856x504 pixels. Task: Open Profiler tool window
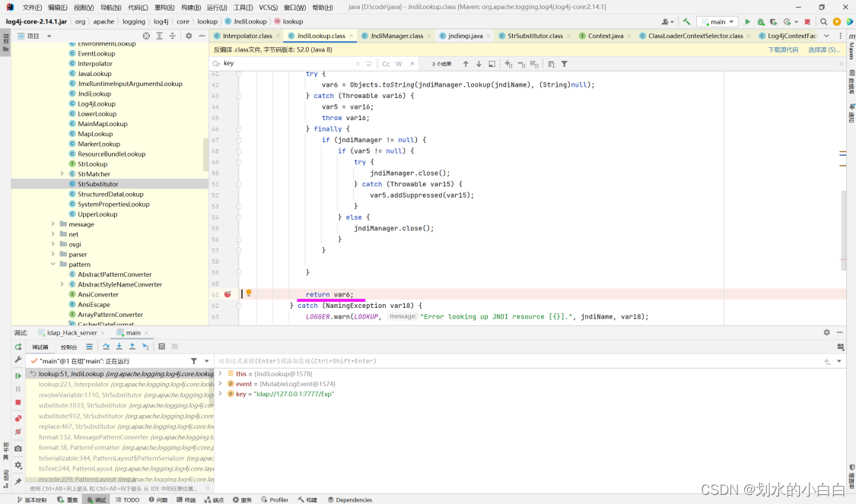pyautogui.click(x=275, y=499)
